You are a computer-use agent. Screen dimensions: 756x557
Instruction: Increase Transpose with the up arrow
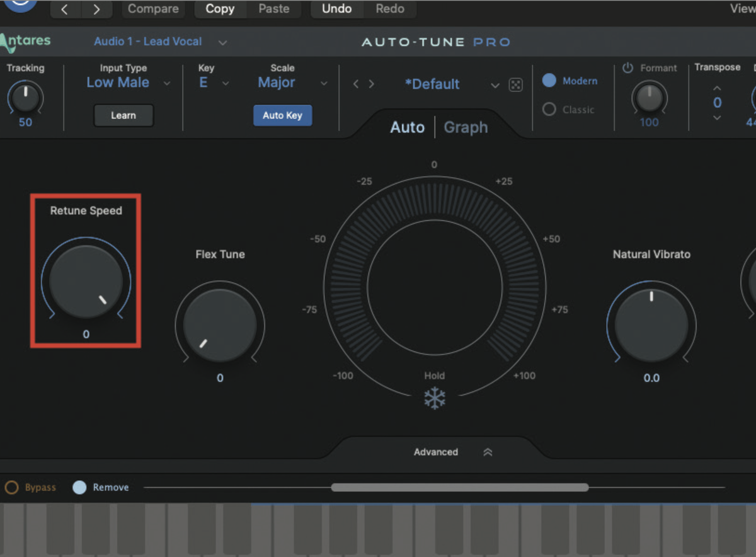tap(717, 88)
